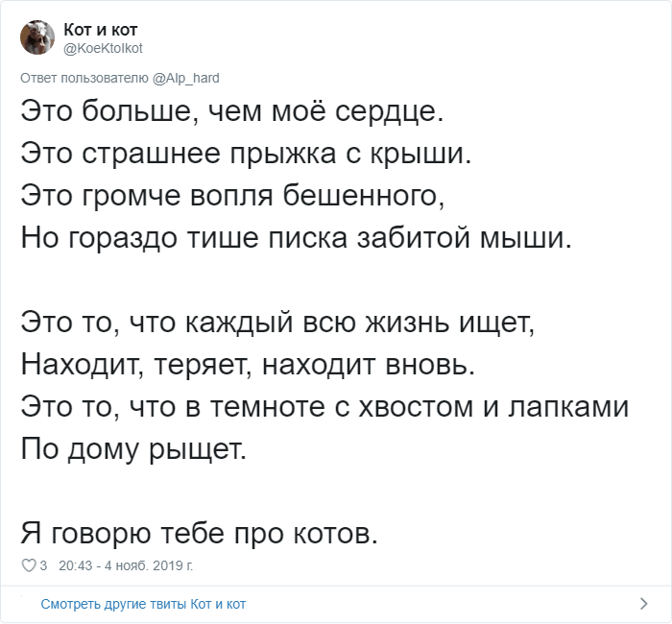
Task: Click the line 'Это громче вопля бешенного,'
Action: [232, 196]
